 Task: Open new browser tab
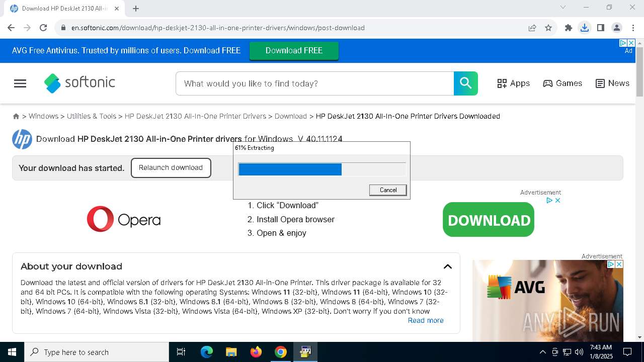(x=136, y=8)
